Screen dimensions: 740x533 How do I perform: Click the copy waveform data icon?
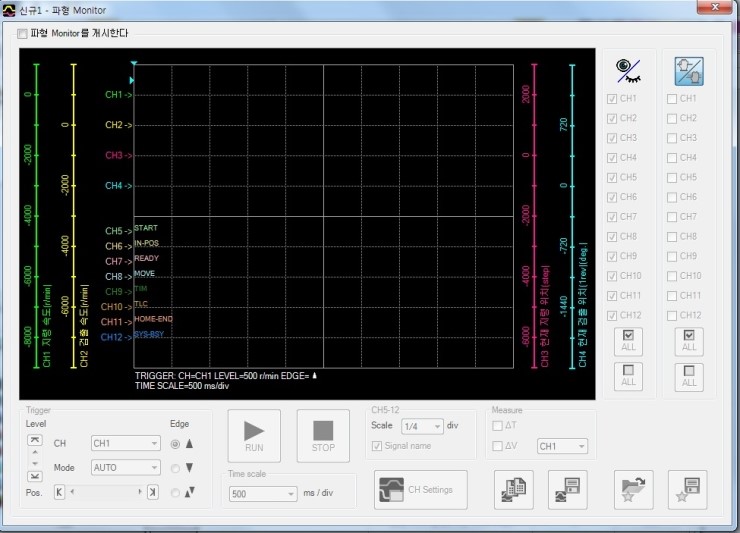click(513, 489)
